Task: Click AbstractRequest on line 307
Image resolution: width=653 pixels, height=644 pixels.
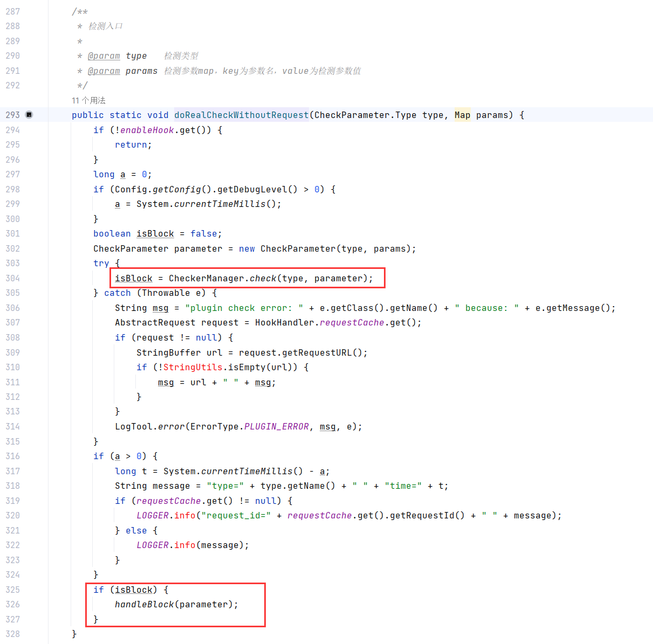Action: (155, 322)
